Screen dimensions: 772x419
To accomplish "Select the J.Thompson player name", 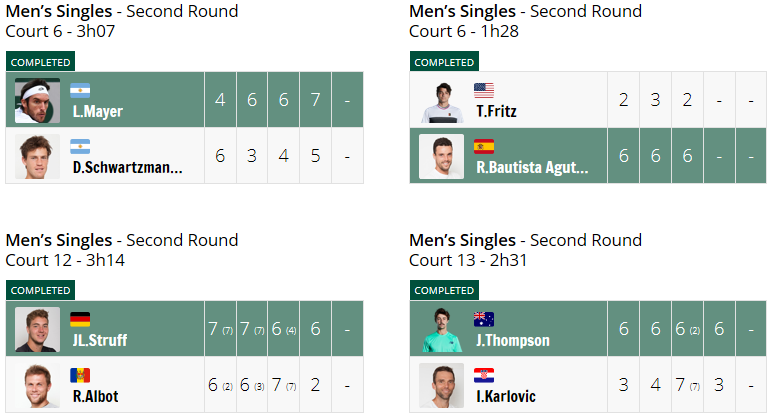I will [513, 340].
